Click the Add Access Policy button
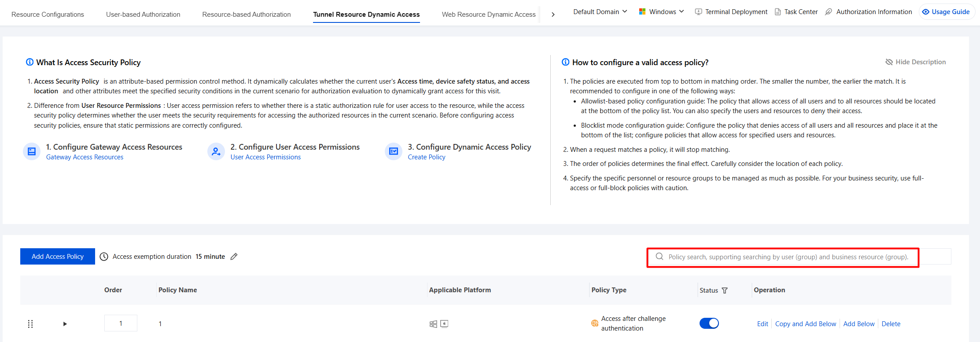980x342 pixels. click(x=58, y=257)
